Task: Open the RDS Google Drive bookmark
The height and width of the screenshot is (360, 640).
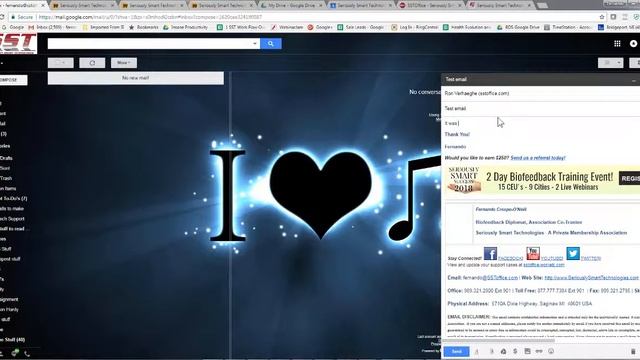Action: point(518,27)
